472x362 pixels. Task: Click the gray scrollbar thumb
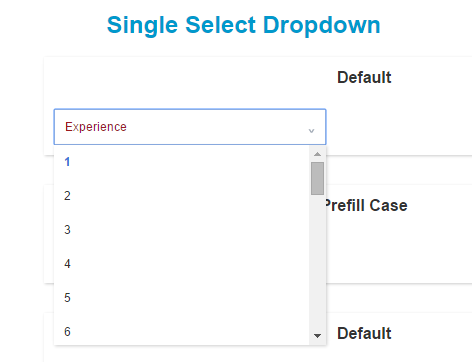[317, 178]
